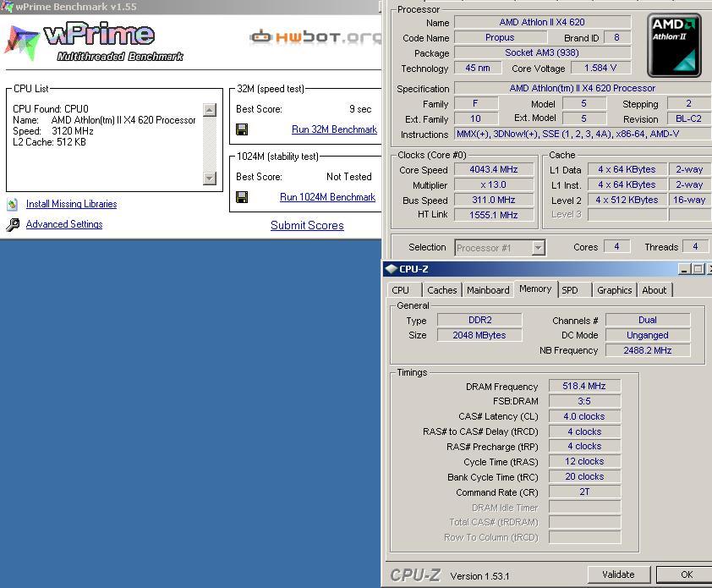Switch to the Mainboard tab

[488, 290]
